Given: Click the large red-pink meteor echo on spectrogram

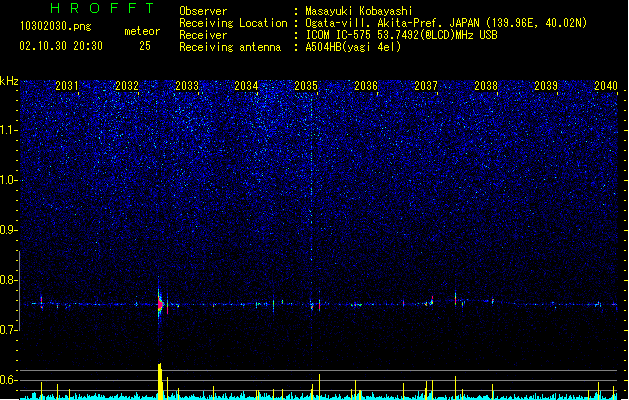Looking at the screenshot, I should [160, 305].
